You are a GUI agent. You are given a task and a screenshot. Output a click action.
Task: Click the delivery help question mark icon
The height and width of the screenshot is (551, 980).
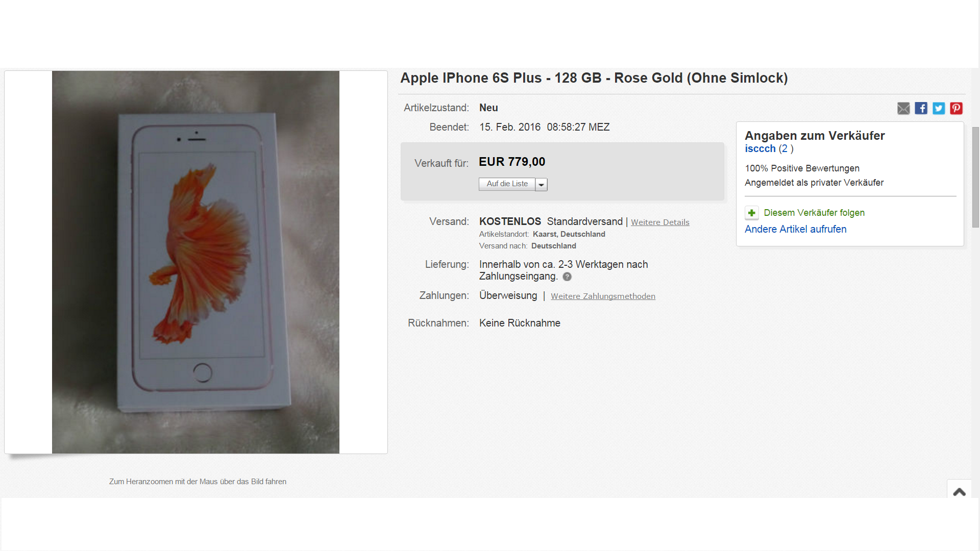567,277
